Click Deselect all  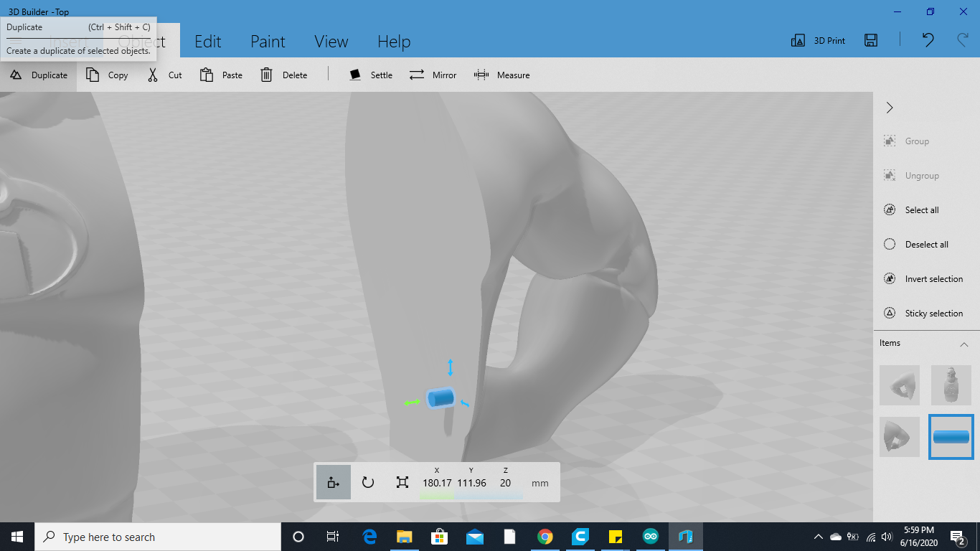[x=925, y=244]
